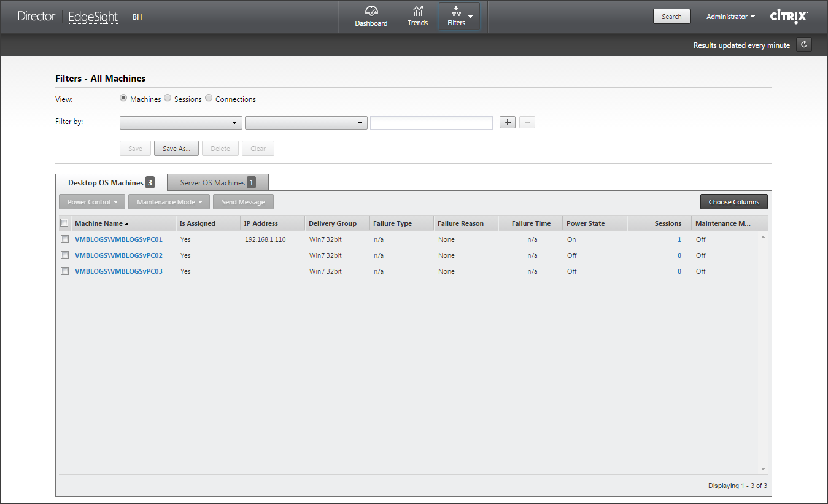Click the Machine Name sort arrow

click(127, 224)
